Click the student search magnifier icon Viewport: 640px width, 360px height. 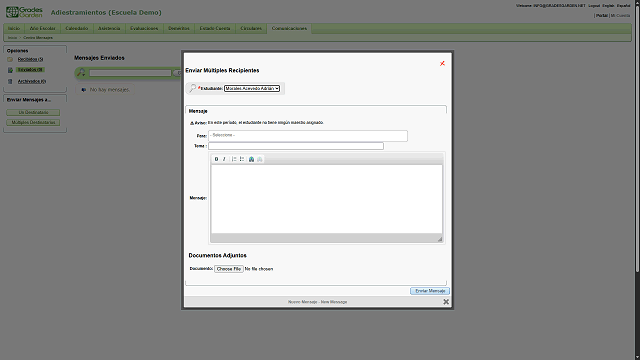pos(192,88)
